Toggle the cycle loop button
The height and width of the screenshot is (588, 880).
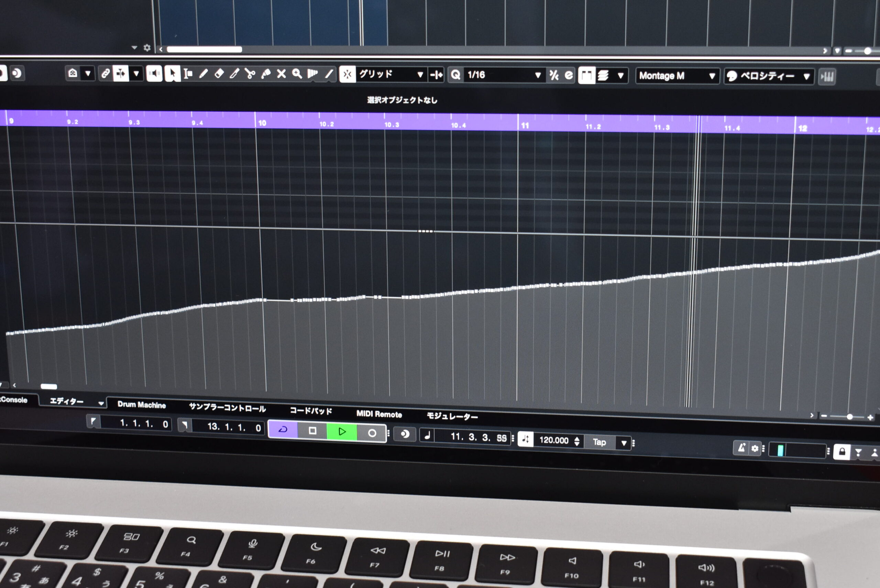(283, 430)
